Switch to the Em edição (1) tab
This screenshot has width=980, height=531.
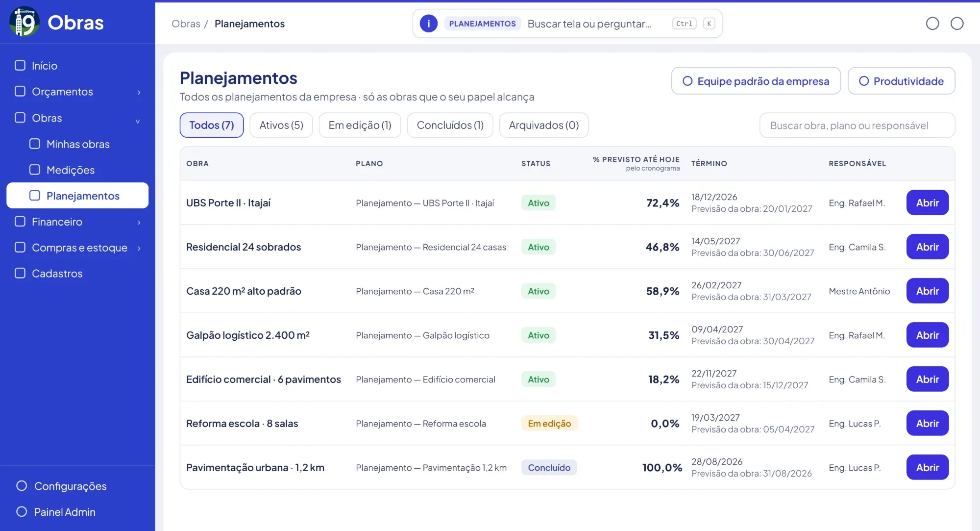pos(360,125)
